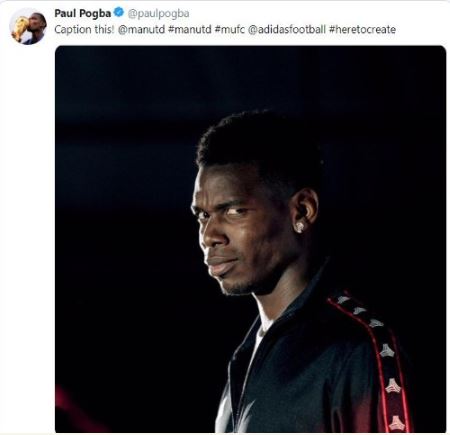Screen dimensions: 450x435
Task: Expand the attached tweet photo
Action: click(250, 239)
